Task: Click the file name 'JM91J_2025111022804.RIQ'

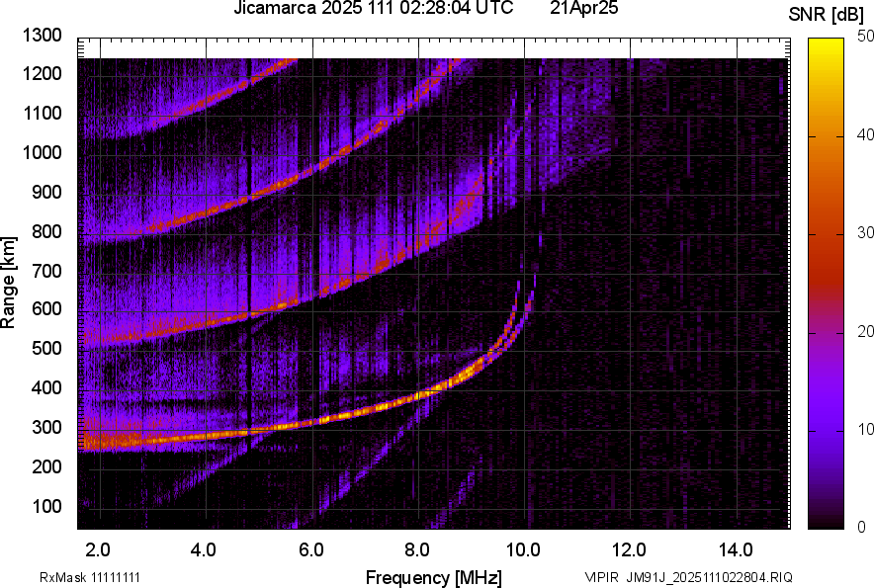Action: click(x=709, y=577)
